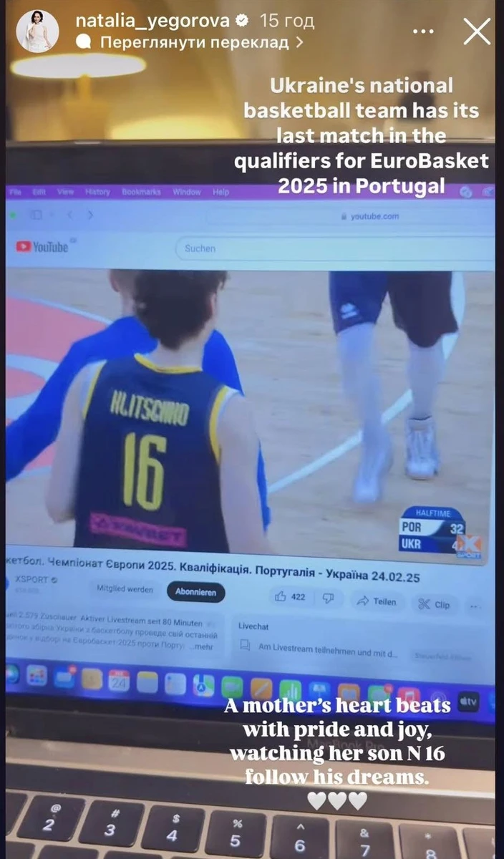Tap the natalia_yegorova profile avatar

37,31
